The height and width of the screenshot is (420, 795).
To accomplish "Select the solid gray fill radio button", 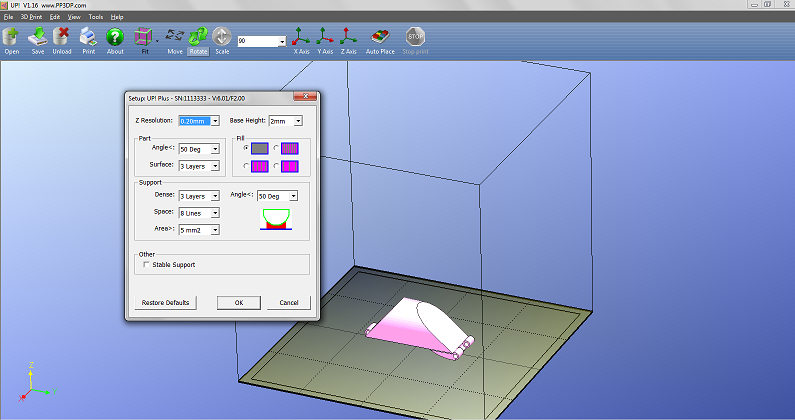I will pyautogui.click(x=246, y=148).
